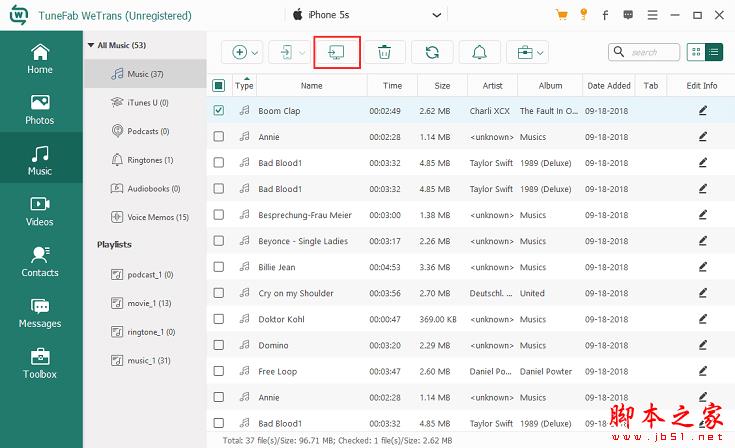
Task: Open the podcast_1 (0) playlist
Action: pos(145,275)
